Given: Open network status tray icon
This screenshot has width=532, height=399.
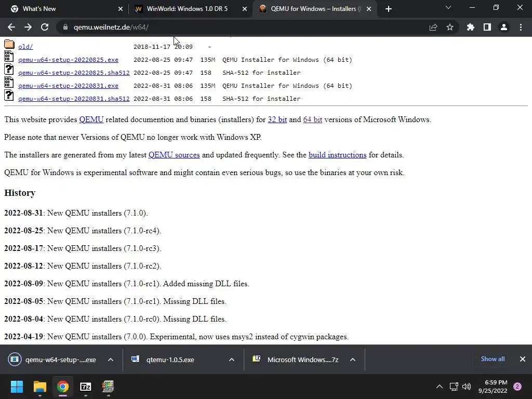Looking at the screenshot, I should tap(454, 387).
